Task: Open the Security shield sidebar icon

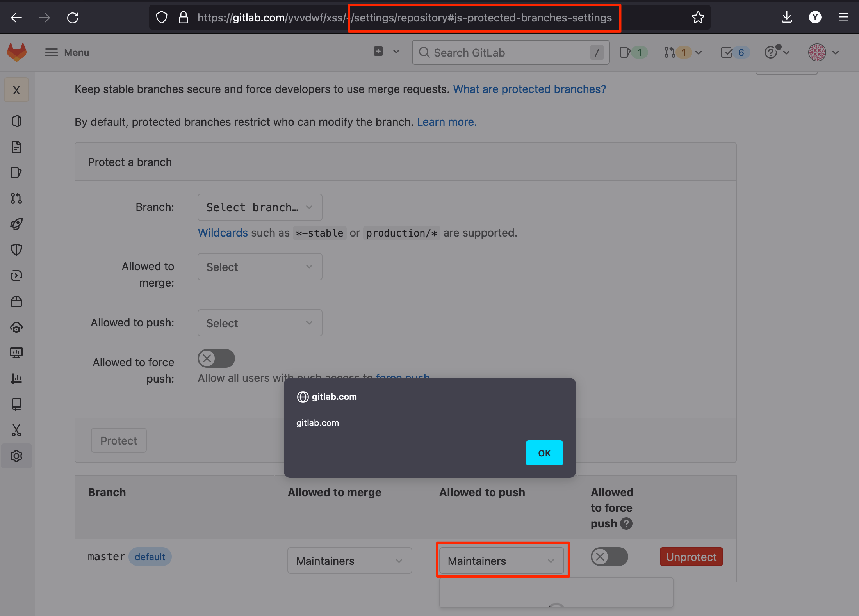Action: tap(16, 250)
